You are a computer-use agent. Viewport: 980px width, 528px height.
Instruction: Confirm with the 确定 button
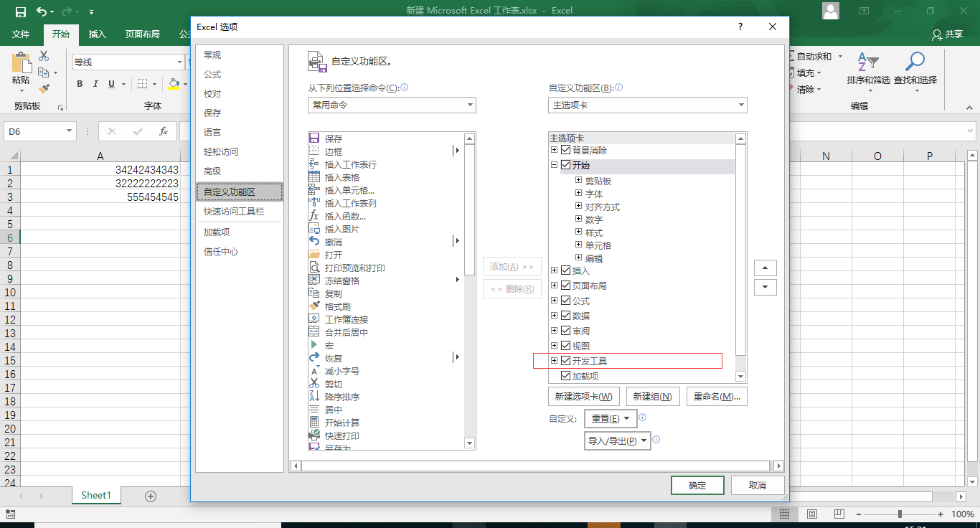click(697, 486)
